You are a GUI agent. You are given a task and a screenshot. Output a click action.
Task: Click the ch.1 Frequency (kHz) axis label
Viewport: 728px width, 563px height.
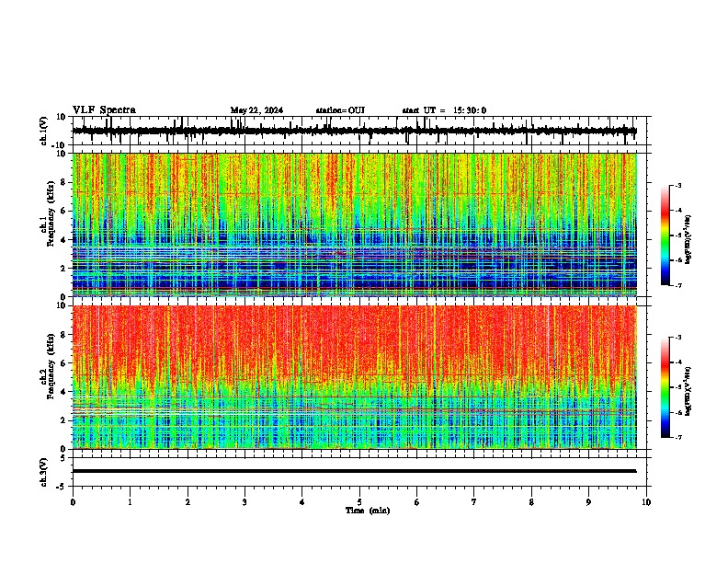[48, 214]
